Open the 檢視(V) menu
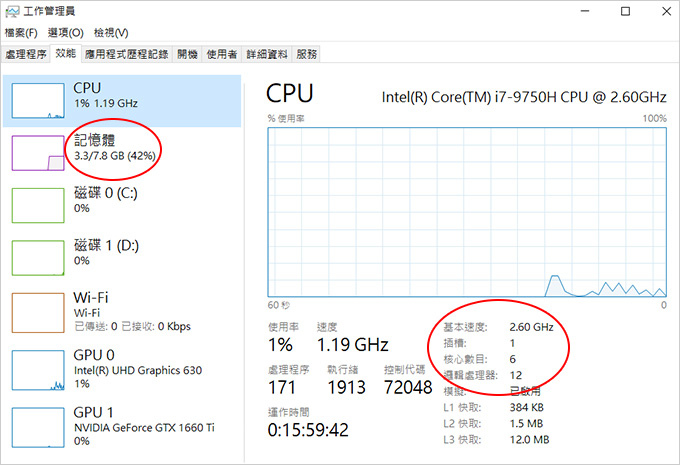The width and height of the screenshot is (680, 465). [x=109, y=33]
